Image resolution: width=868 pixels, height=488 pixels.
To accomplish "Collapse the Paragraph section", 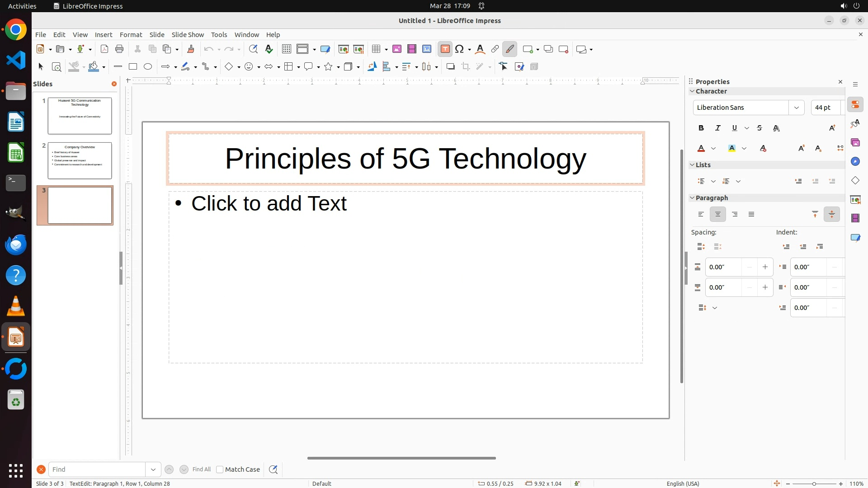I will coord(692,198).
